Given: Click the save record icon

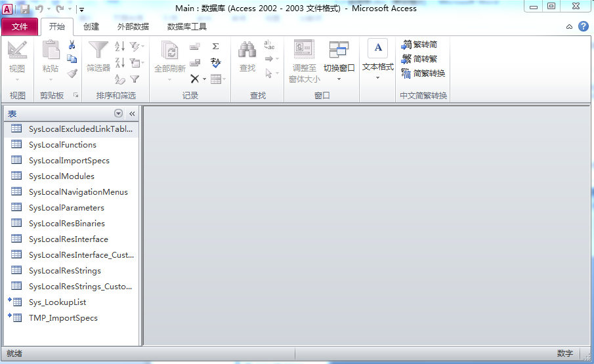Looking at the screenshot, I should [x=195, y=62].
